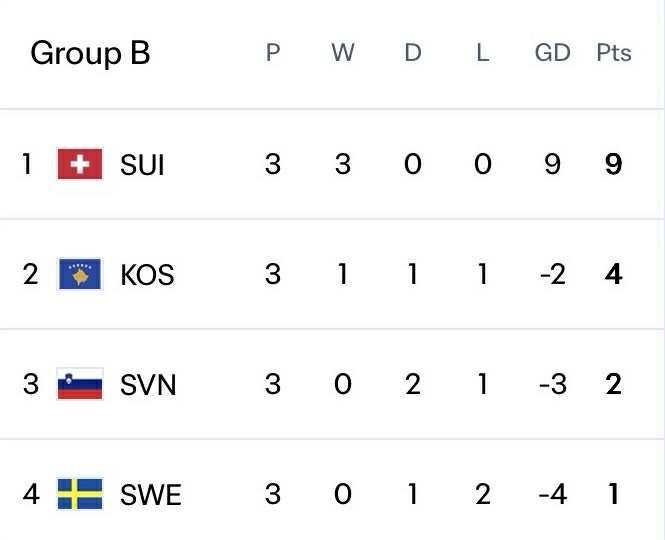Click Switzerland's rank number 1
Viewport: 665px width, 540px height.
(x=28, y=164)
